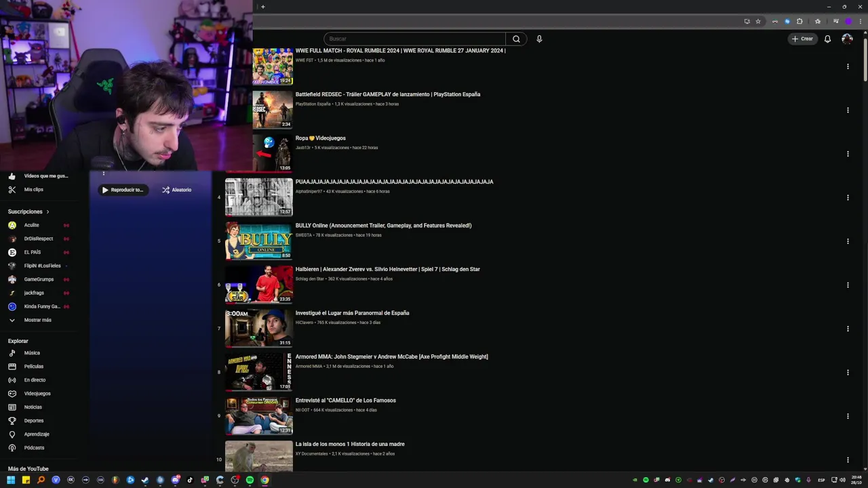Bookmark this page with star icon
Viewport: 868px width, 488px height.
758,21
